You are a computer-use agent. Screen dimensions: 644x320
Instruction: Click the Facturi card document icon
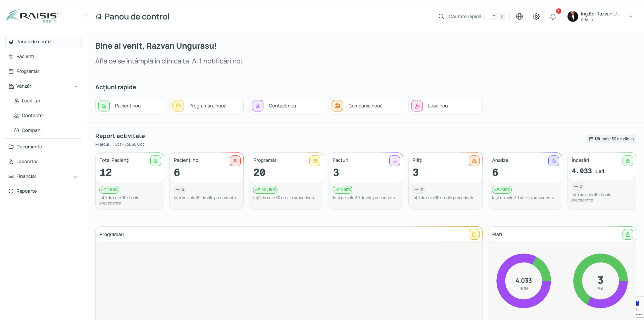394,161
